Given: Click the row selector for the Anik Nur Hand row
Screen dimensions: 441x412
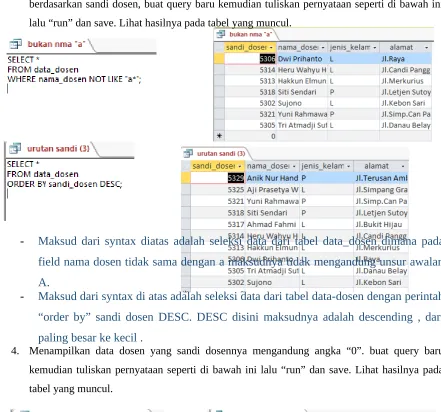Looking at the screenshot, I should 186,178.
